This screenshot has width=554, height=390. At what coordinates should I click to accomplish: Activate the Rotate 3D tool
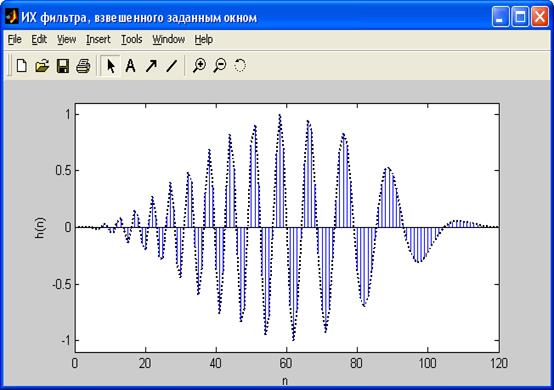pos(240,66)
